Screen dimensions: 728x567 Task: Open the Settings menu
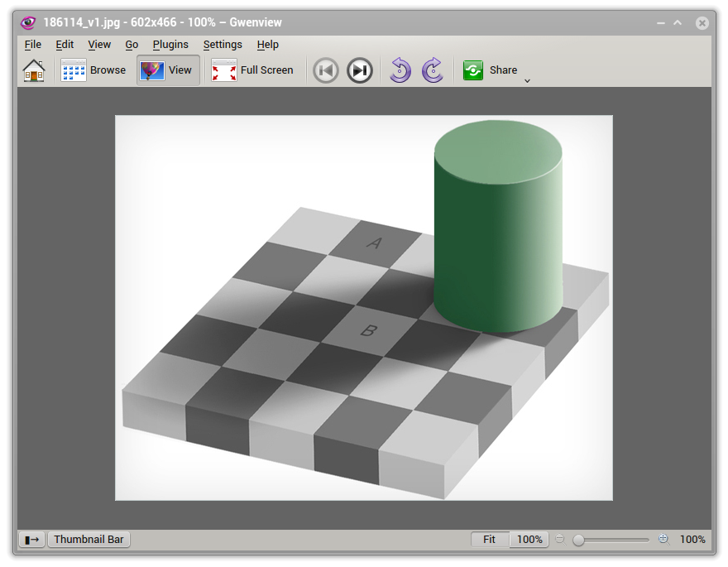click(x=223, y=45)
